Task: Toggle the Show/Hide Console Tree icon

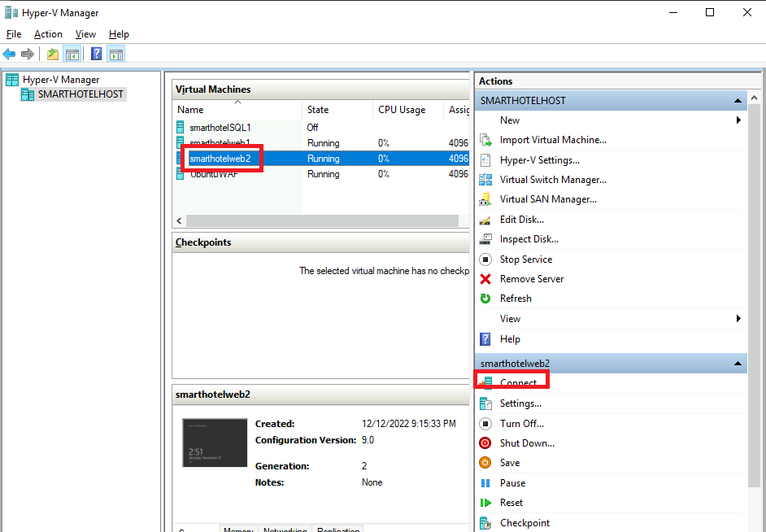Action: tap(72, 54)
